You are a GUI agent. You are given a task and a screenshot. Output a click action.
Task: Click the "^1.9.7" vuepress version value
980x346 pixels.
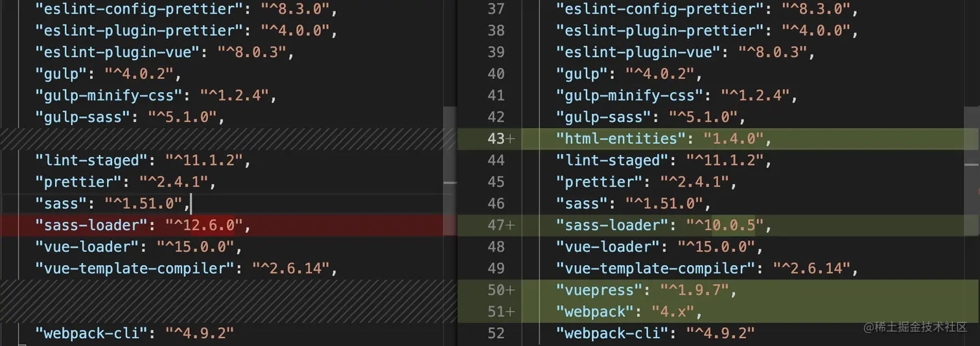(x=695, y=290)
